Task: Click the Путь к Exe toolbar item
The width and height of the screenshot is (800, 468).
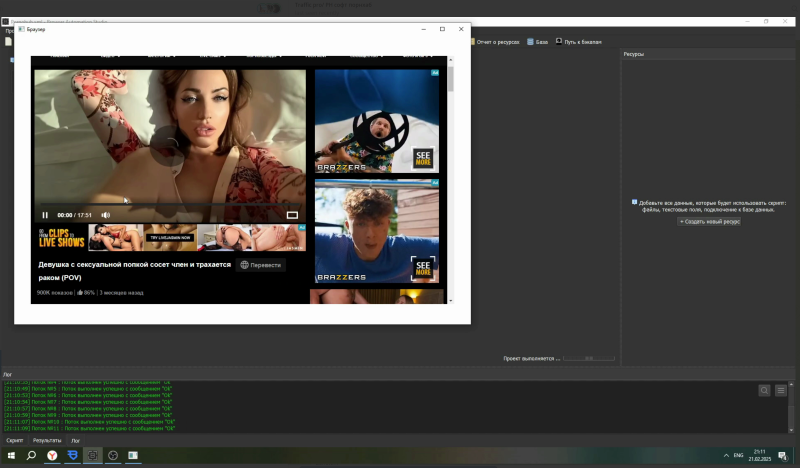Action: pos(578,42)
